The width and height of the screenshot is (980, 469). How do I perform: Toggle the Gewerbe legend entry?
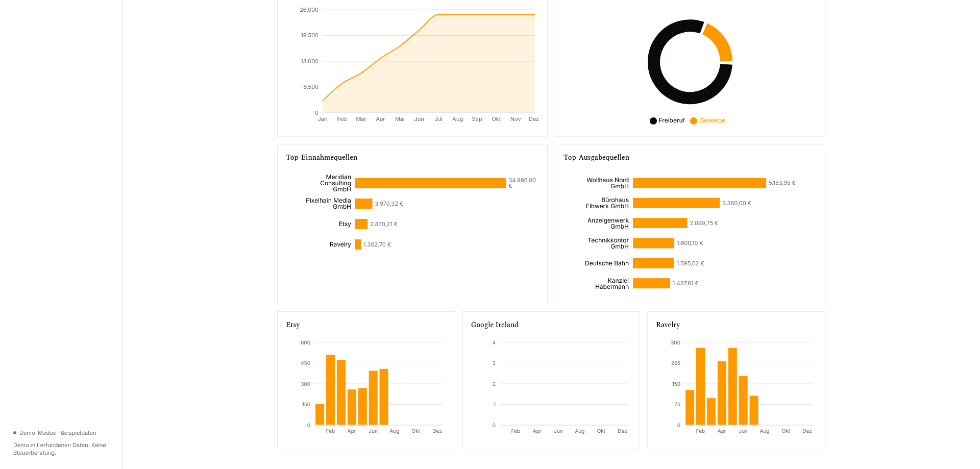[708, 121]
